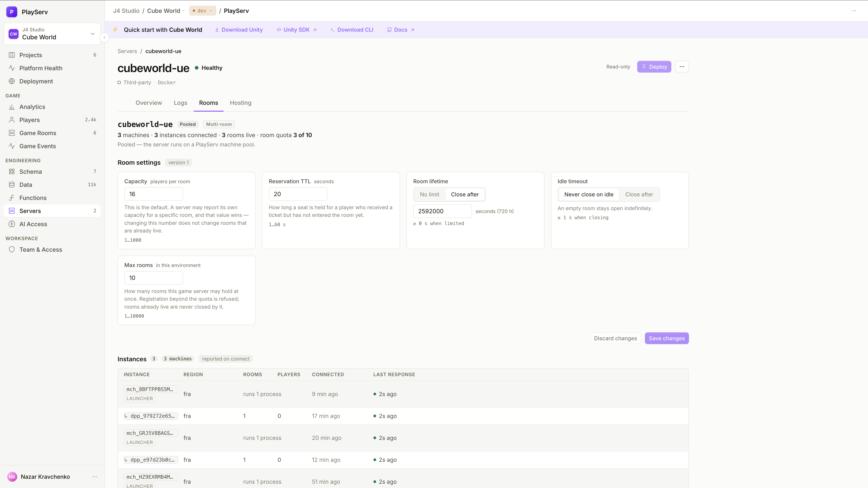868x488 pixels.
Task: Select Never close on idle option
Action: click(589, 194)
